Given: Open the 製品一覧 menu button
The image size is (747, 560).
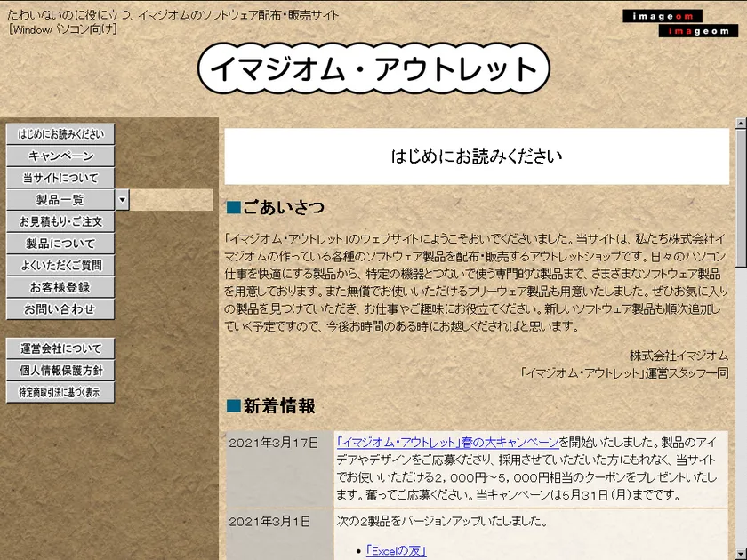Looking at the screenshot, I should 60,200.
